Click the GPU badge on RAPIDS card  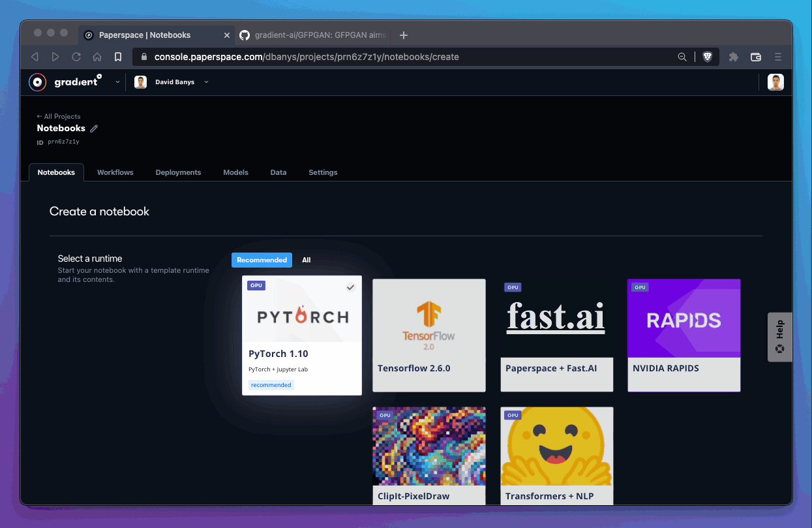coord(640,287)
